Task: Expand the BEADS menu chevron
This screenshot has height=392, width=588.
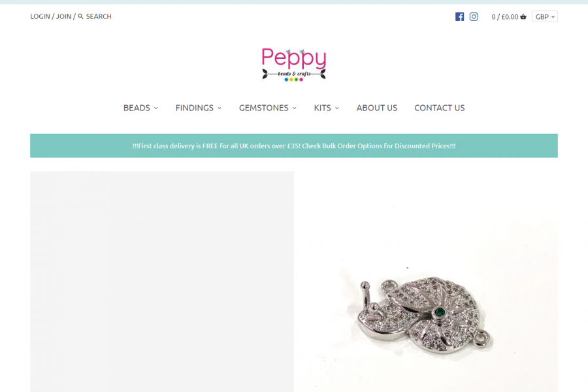Action: click(x=156, y=108)
